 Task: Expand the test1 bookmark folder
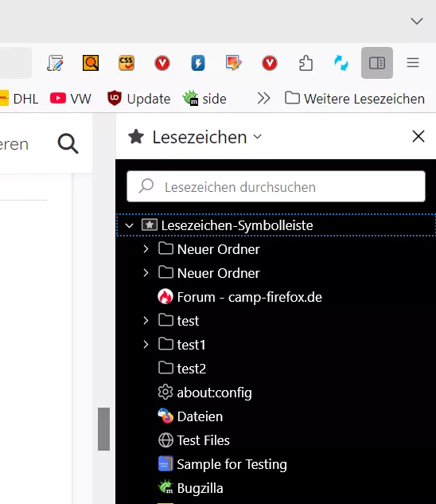(146, 345)
